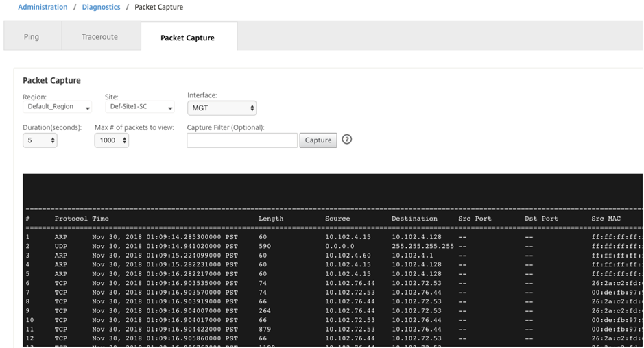
Task: Go to Administration breadcrumb link
Action: 43,7
